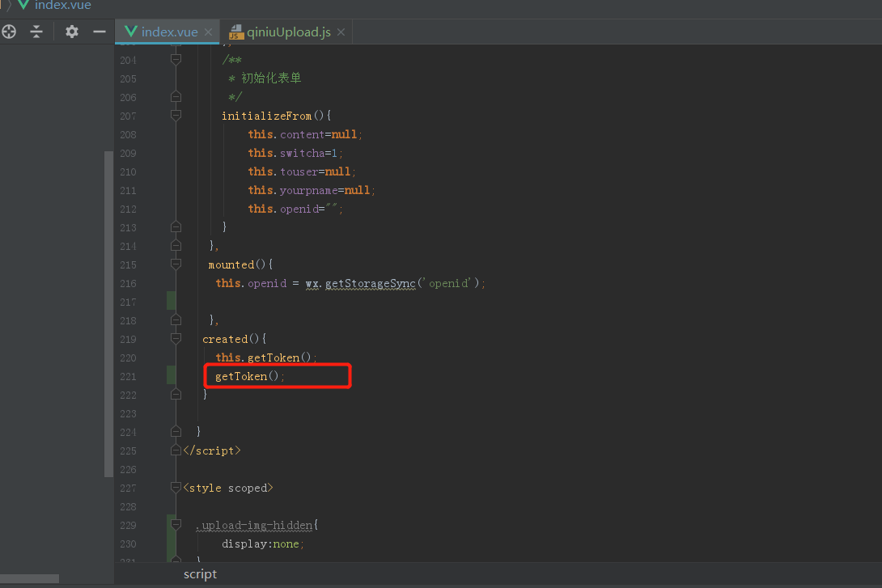The image size is (882, 588).
Task: Click fold end marker at line 213
Action: [x=176, y=227]
